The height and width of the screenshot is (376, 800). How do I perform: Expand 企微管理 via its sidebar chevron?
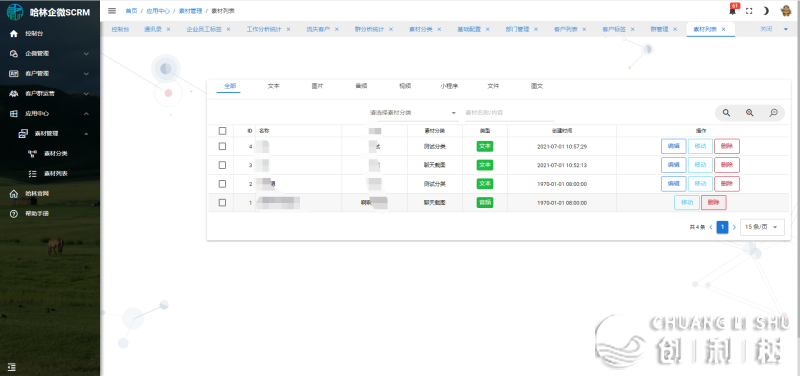point(86,54)
